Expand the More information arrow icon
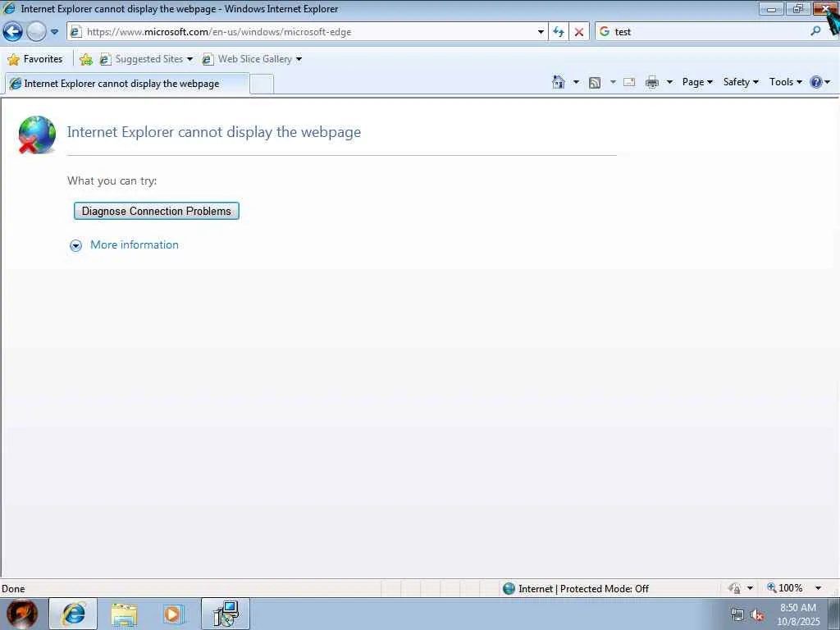 [x=76, y=245]
